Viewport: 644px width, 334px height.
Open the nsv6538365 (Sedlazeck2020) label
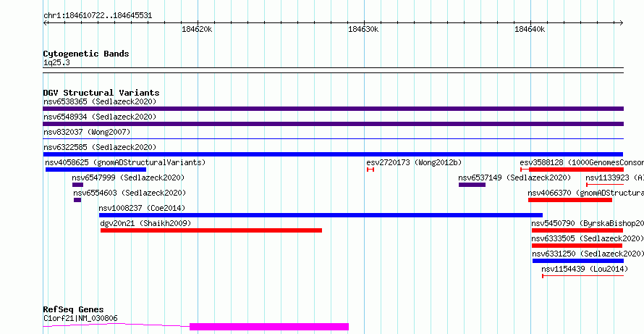tap(100, 101)
